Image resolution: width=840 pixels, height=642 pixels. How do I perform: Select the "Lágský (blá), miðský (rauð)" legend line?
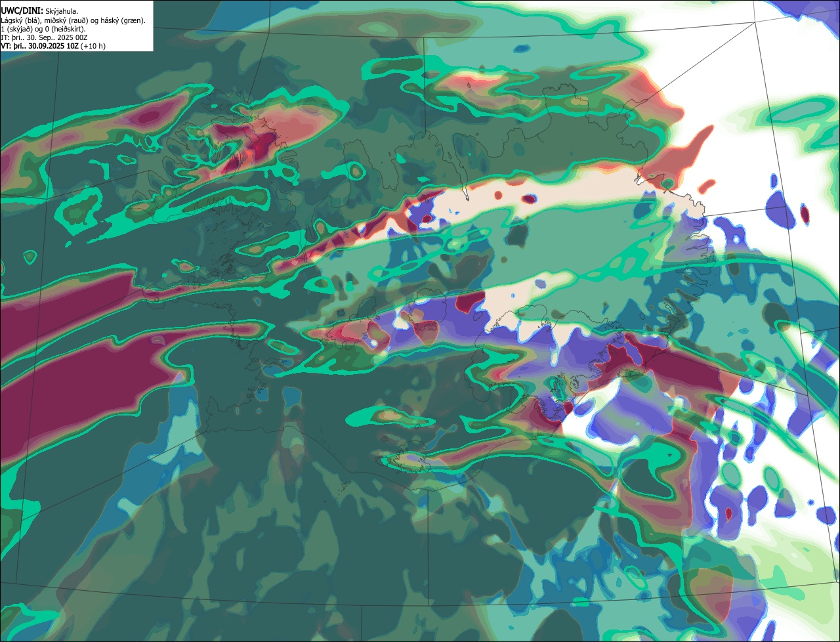(x=73, y=20)
